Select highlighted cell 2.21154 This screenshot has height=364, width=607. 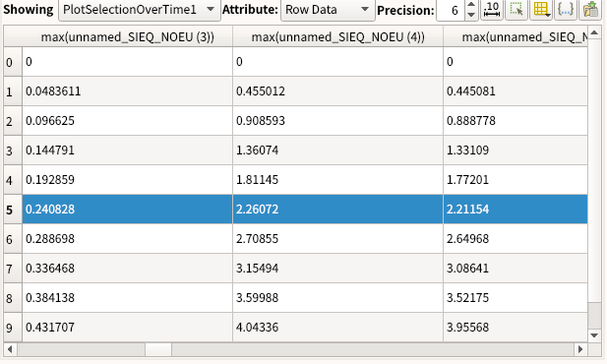pos(516,210)
